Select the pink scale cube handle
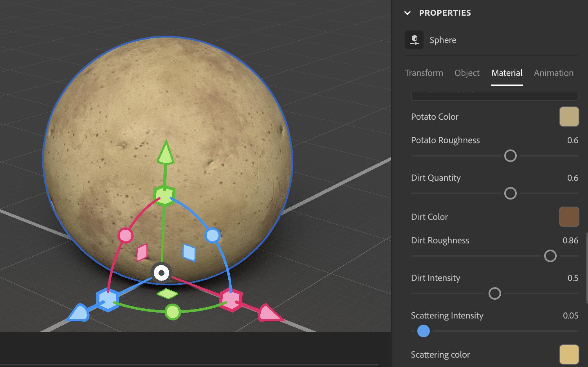 231,299
